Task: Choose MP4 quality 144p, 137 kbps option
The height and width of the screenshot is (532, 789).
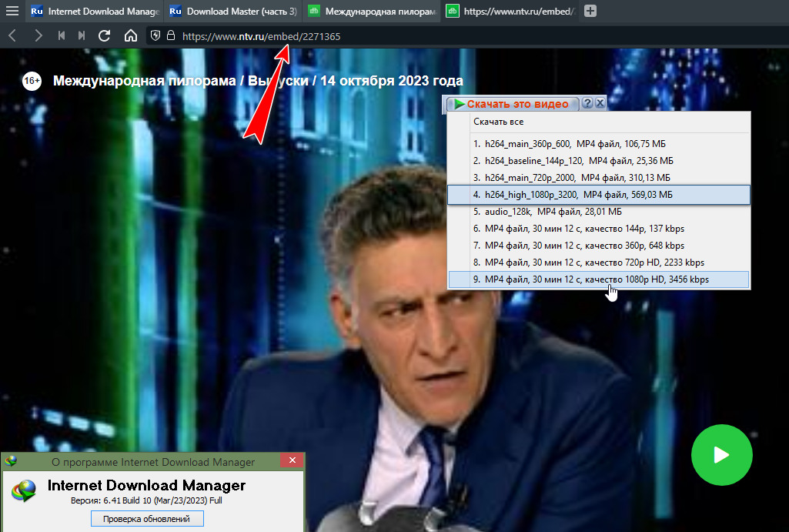Action: coord(598,229)
